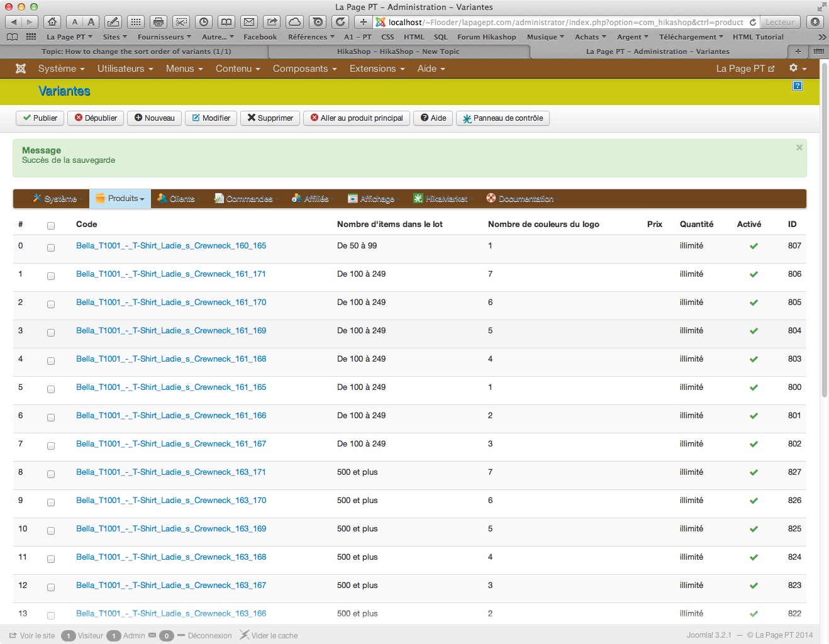This screenshot has height=644, width=829.
Task: Click the autofill pencil toolbar icon
Action: (113, 22)
